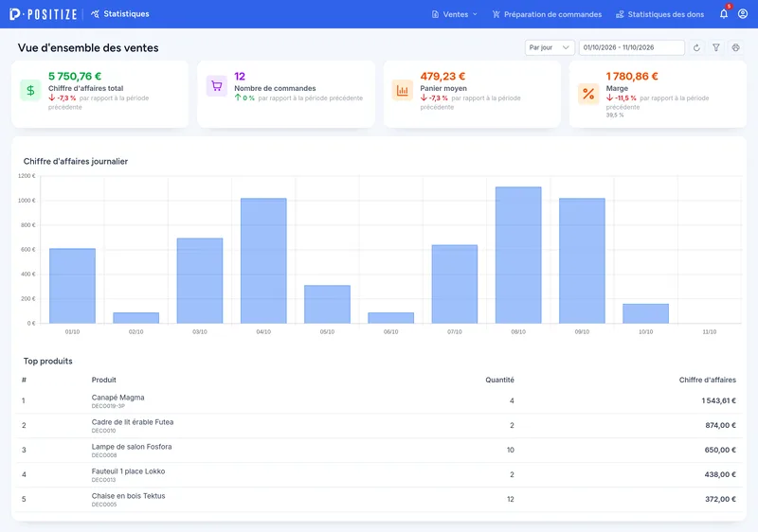Select the Fauteuil 1 place Lokko row
758x532 pixels.
(379, 475)
